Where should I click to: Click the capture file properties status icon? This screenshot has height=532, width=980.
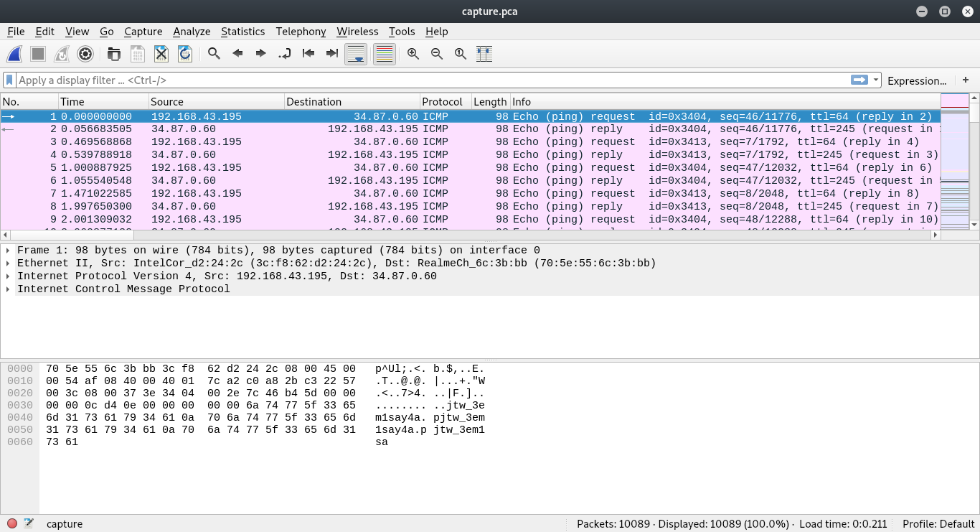[x=12, y=524]
